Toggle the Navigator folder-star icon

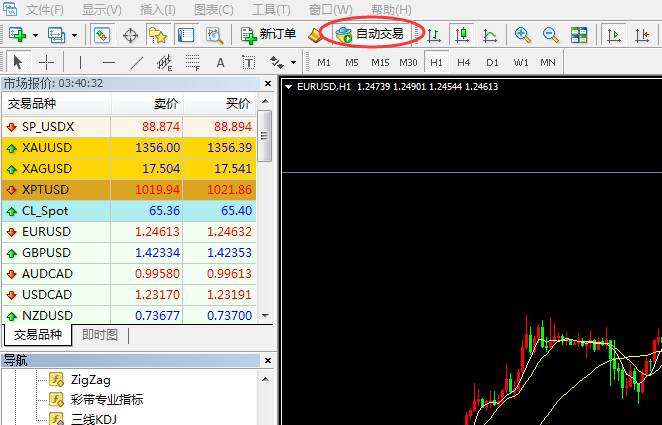[x=158, y=35]
